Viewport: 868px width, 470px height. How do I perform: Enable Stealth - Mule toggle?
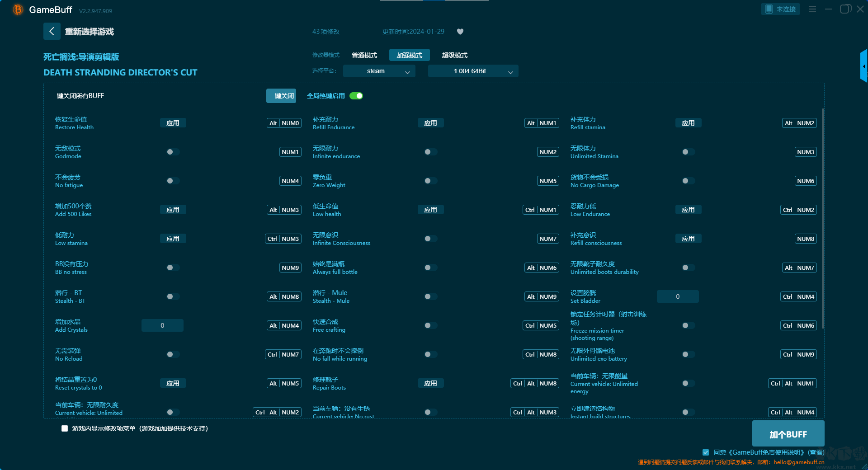click(430, 296)
